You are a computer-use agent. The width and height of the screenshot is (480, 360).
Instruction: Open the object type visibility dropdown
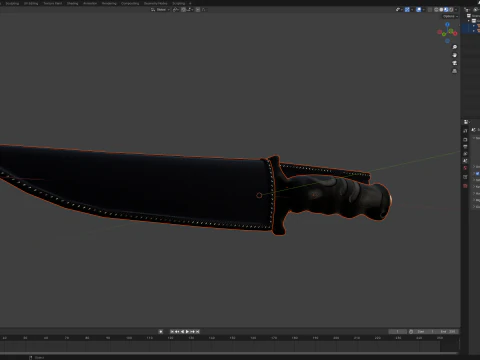tap(399, 10)
